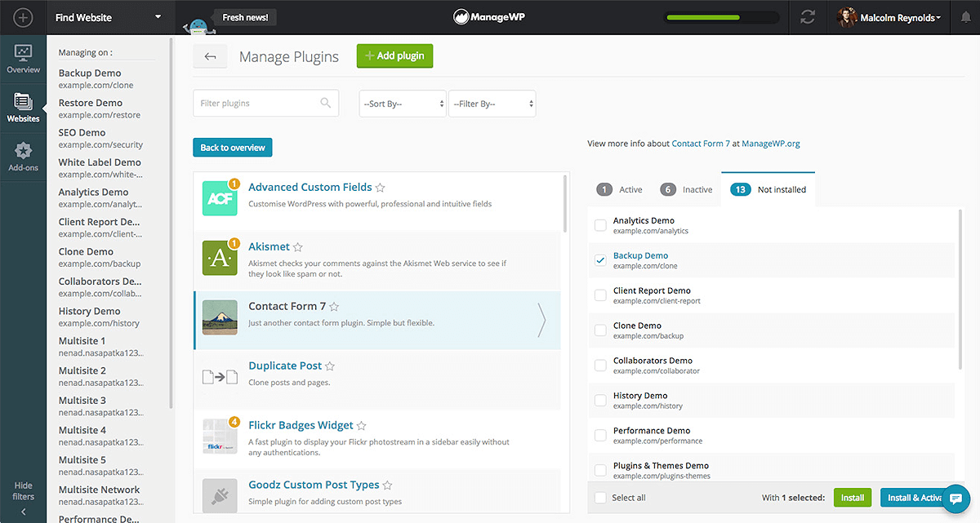The height and width of the screenshot is (523, 980).
Task: Check the Collaborators Demo checkbox
Action: coord(600,366)
